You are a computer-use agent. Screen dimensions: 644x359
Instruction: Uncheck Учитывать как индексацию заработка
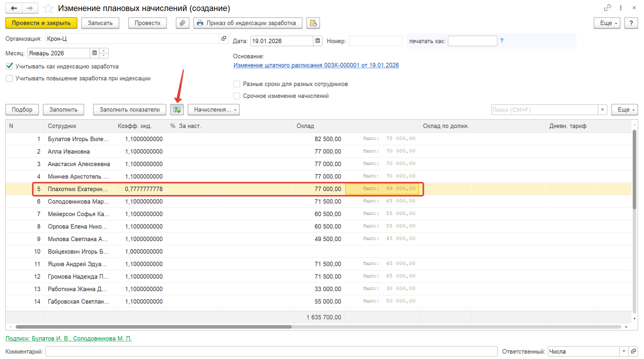click(x=9, y=66)
